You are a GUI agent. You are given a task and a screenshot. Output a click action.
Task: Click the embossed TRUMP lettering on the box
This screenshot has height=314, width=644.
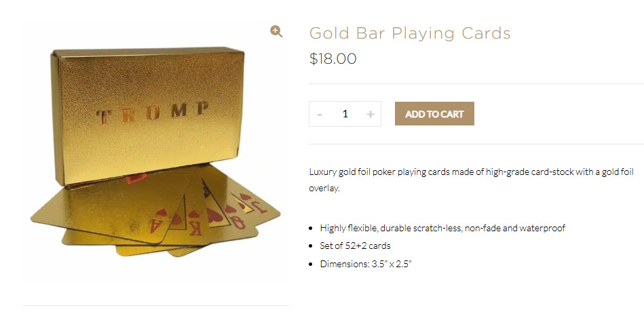tap(152, 113)
